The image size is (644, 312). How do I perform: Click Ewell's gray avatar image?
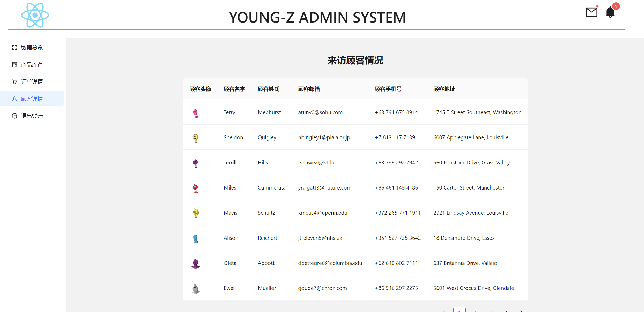tap(196, 288)
